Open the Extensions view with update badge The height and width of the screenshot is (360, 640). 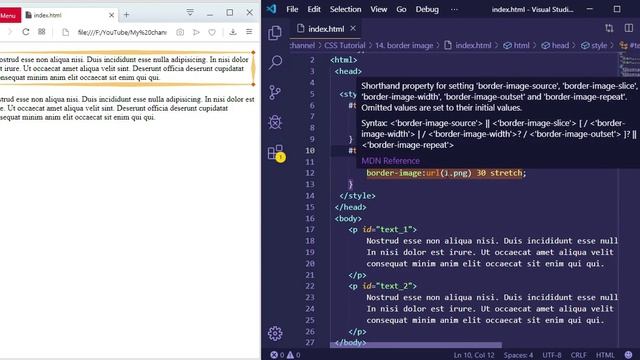coord(276,153)
